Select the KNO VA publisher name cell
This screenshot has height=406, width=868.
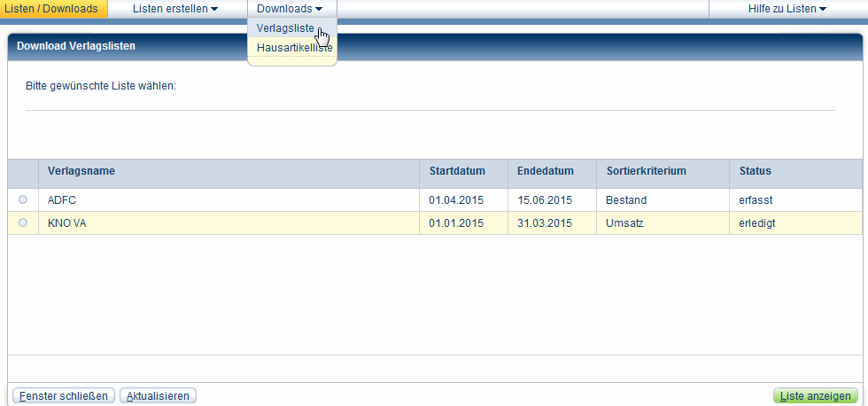tap(67, 223)
